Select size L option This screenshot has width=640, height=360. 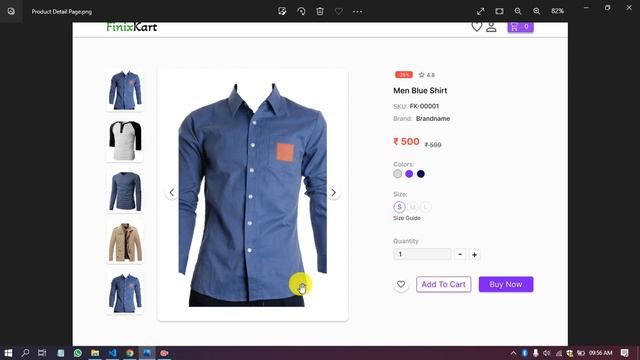(x=426, y=207)
